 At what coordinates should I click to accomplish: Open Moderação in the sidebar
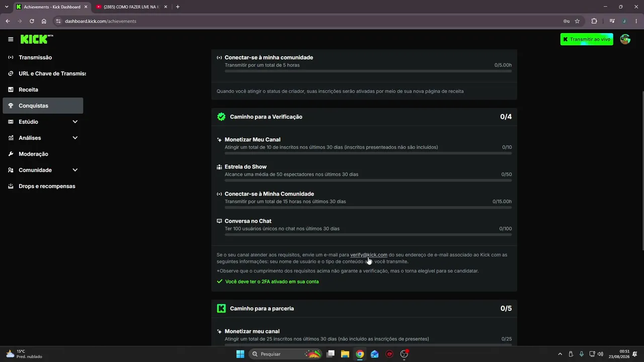[43, 154]
